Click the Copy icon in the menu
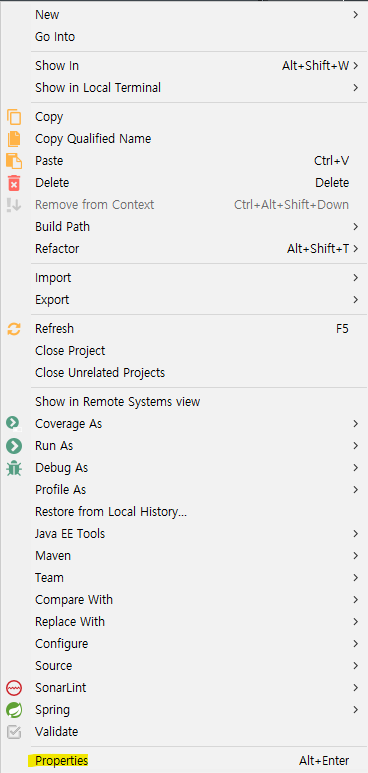The image size is (368, 773). coord(14,117)
